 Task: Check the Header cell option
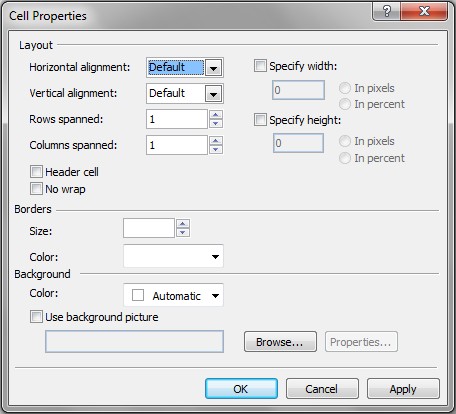point(36,172)
